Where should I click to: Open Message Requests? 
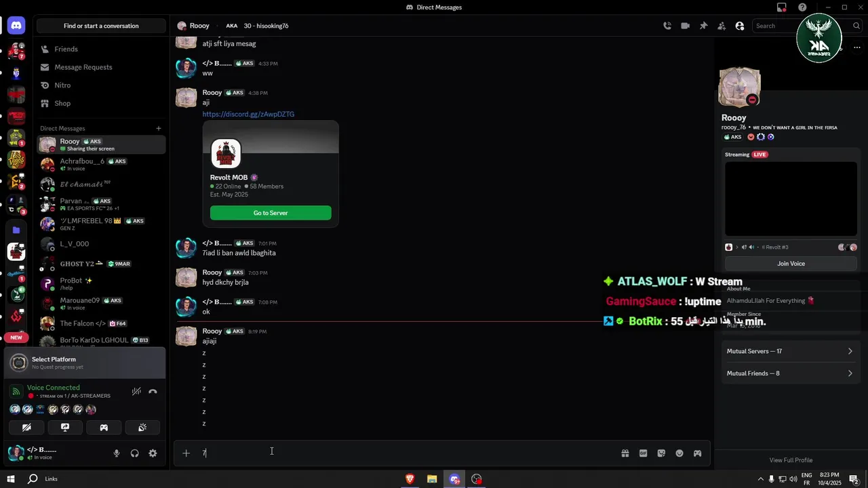point(101,67)
